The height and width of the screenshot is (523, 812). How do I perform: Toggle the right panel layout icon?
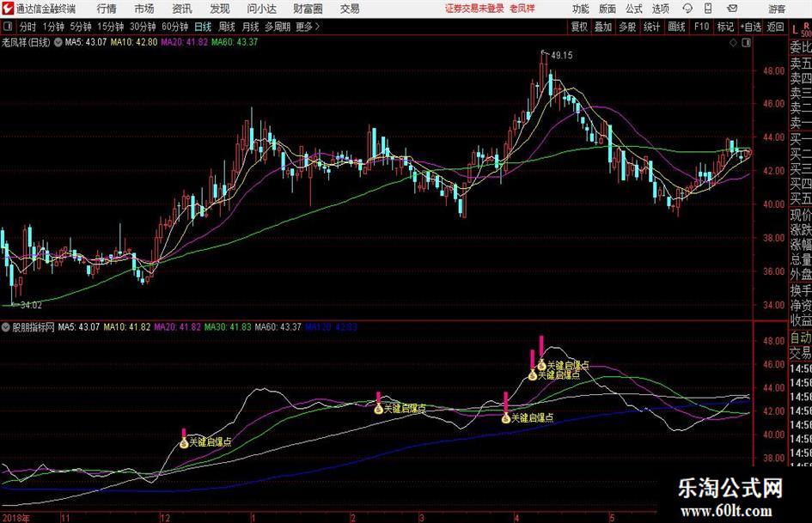click(746, 43)
